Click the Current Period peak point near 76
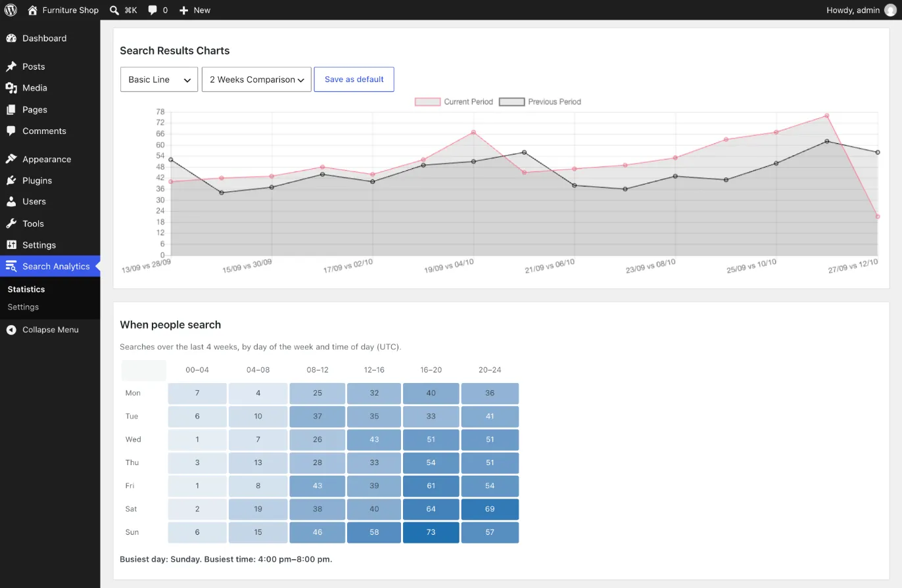 pyautogui.click(x=826, y=116)
